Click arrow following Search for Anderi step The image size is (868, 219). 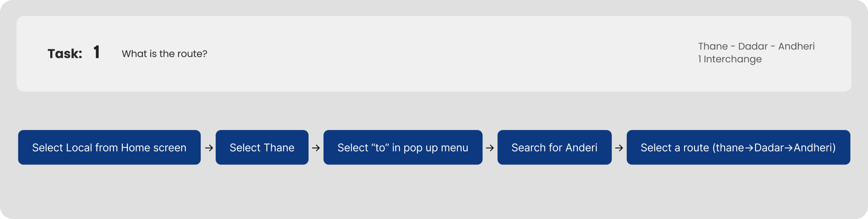[619, 148]
